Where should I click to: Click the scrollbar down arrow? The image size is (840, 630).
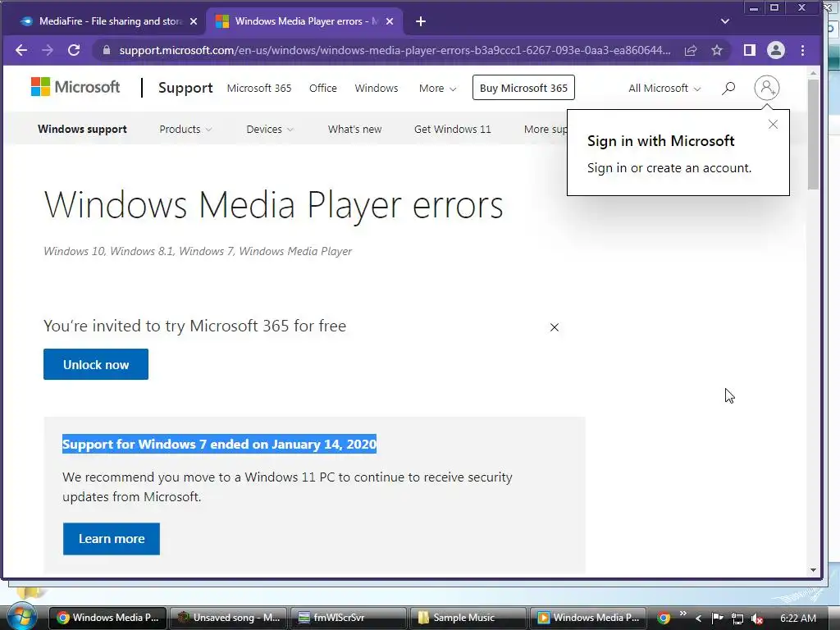[x=813, y=571]
